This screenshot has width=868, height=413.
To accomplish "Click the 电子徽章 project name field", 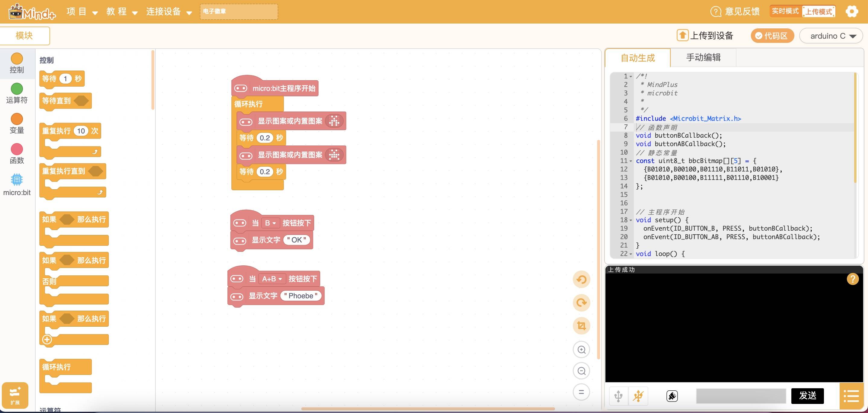I will (x=238, y=11).
